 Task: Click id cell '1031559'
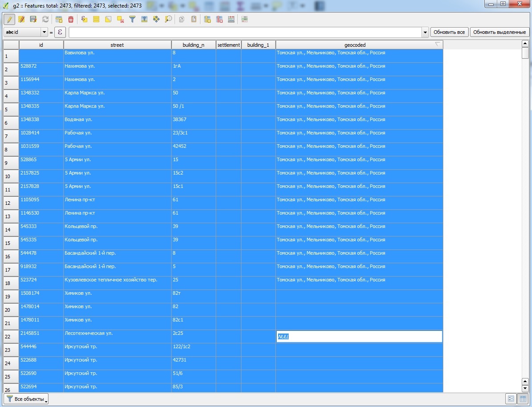click(x=41, y=149)
